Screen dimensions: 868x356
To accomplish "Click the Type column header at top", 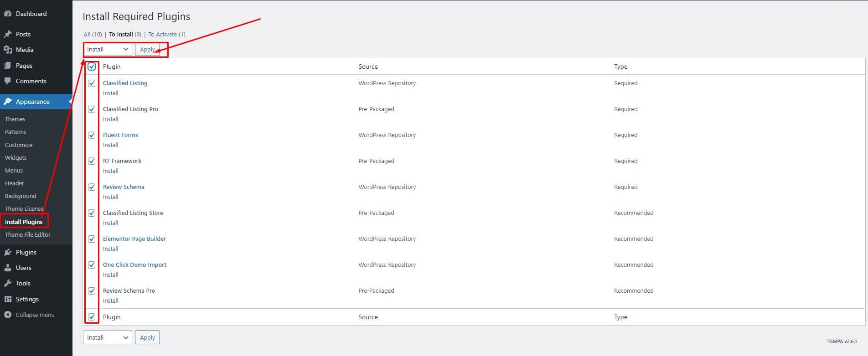I will pos(620,66).
